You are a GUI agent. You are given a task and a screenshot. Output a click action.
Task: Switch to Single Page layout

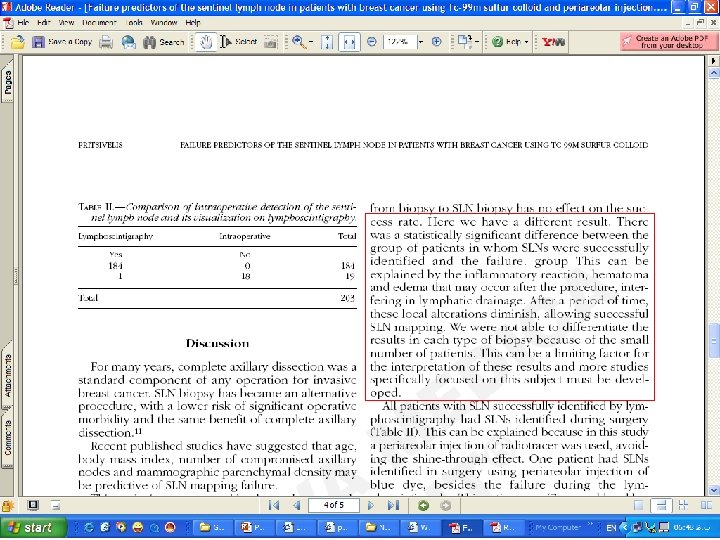pyautogui.click(x=639, y=506)
